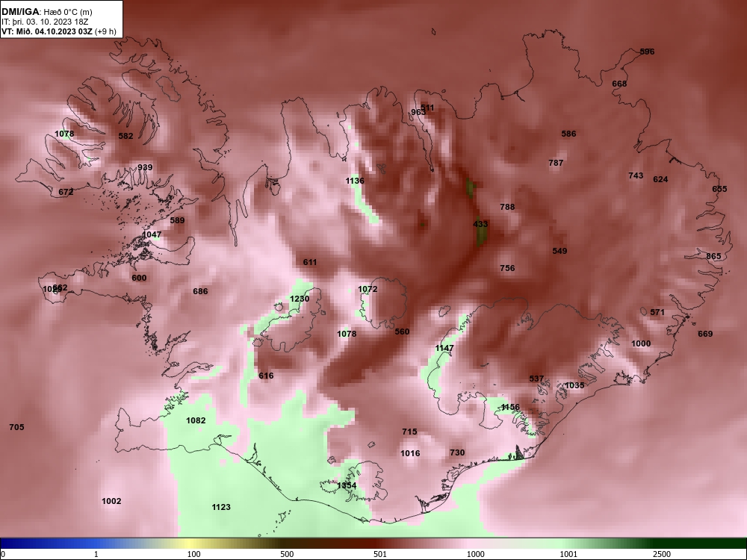Click the 1082 value on Reykjanes
This screenshot has width=747, height=560.
[x=196, y=420]
